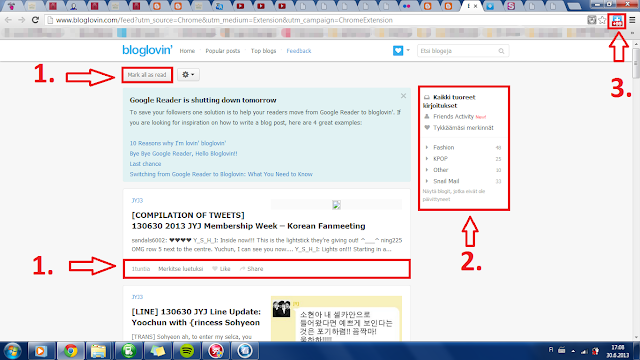Open Tykkäämäsi merkinnät in sidebar
Image resolution: width=640 pixels, height=360 pixels.
(463, 128)
